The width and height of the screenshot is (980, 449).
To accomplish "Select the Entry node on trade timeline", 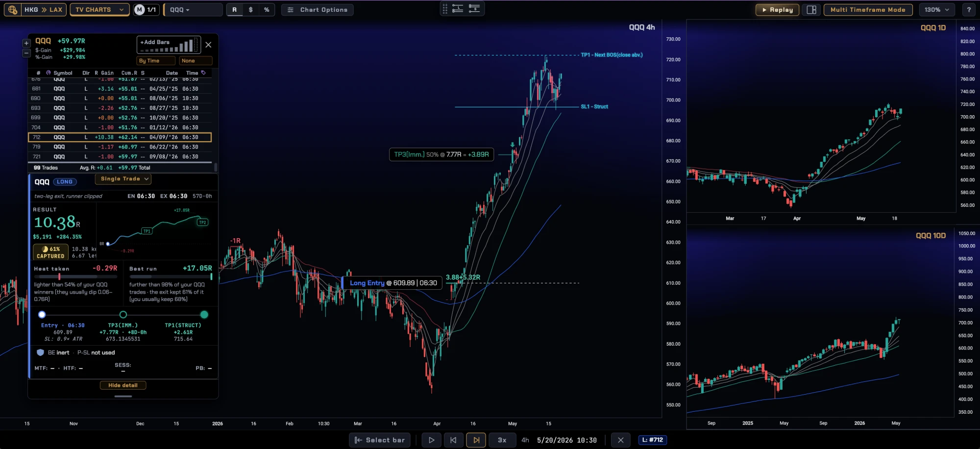I will click(42, 315).
